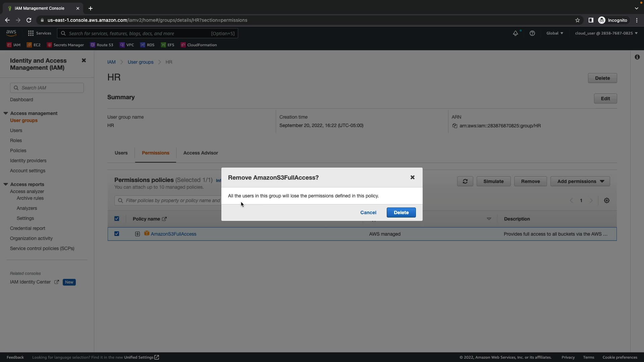644x362 pixels.
Task: Click the refresh policies icon button
Action: [x=465, y=181]
